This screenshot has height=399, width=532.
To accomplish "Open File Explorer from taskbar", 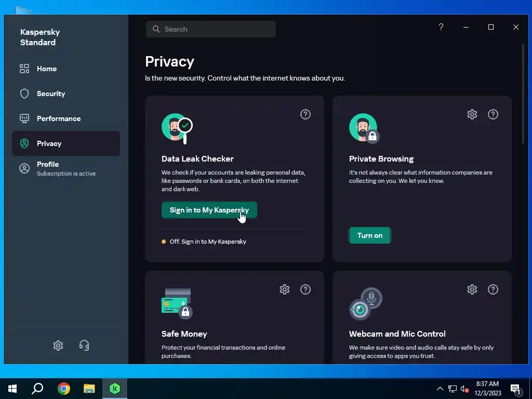I will [x=89, y=389].
